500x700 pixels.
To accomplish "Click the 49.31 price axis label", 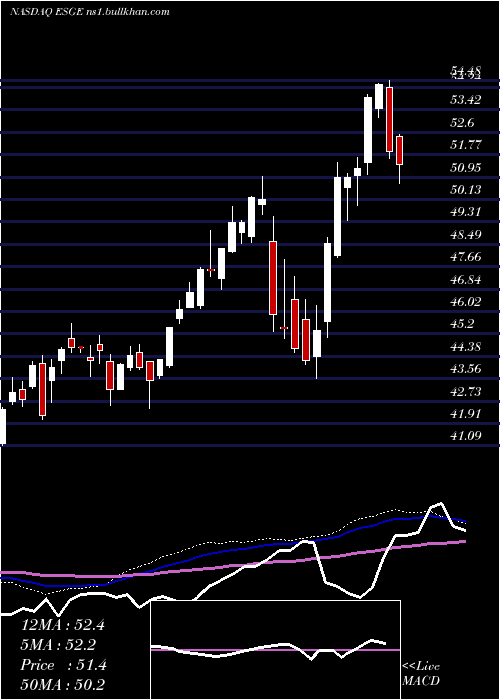I will tap(466, 212).
